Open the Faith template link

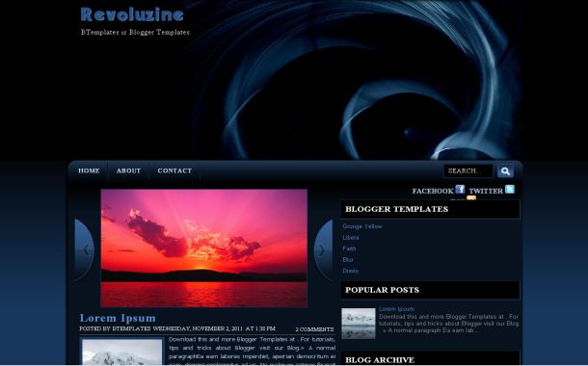[349, 248]
